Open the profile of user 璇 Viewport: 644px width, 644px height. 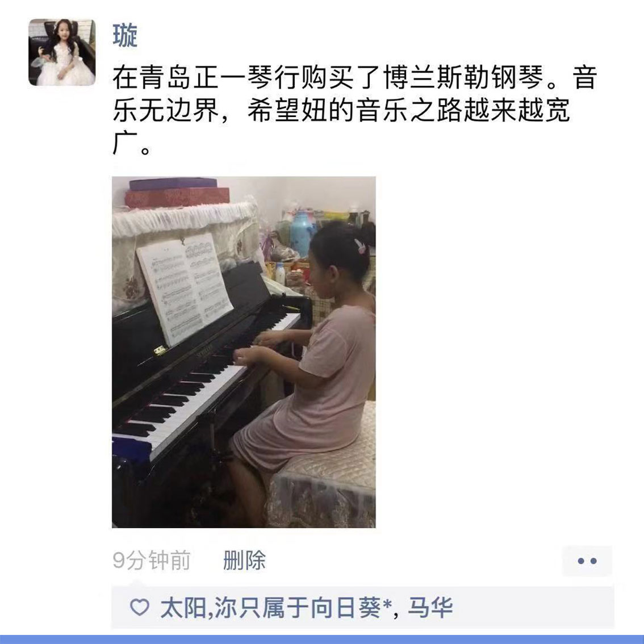(125, 35)
